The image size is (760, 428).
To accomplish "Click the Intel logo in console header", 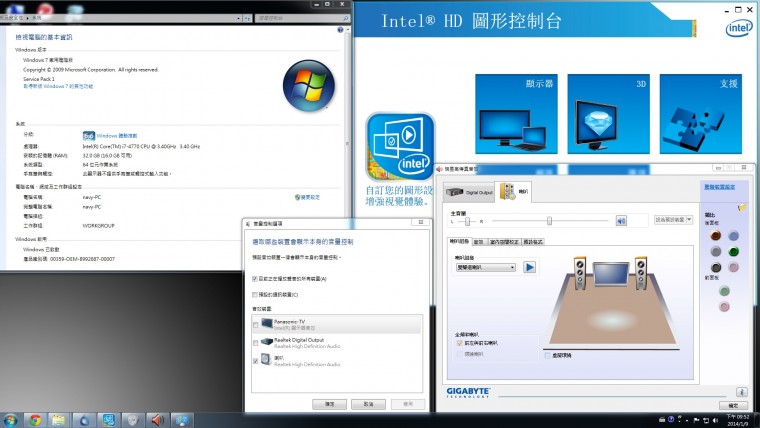I will (x=739, y=28).
